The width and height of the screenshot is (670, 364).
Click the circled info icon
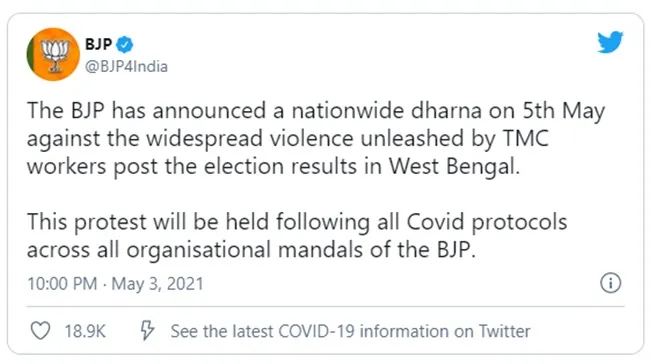[611, 283]
